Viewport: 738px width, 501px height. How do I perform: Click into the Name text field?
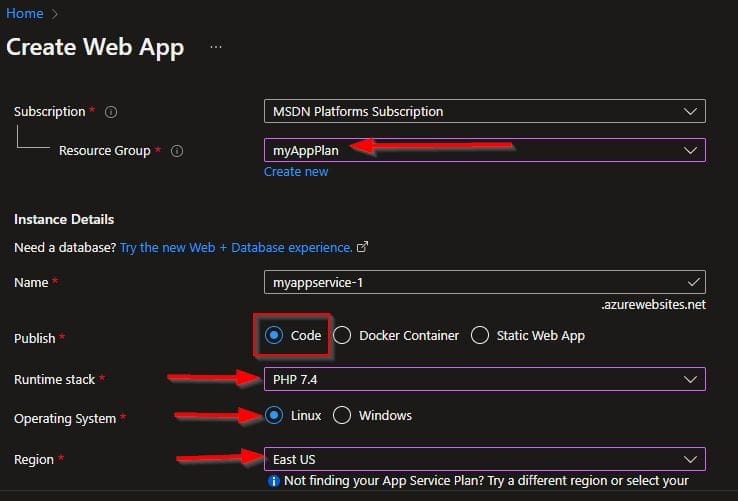coord(470,282)
